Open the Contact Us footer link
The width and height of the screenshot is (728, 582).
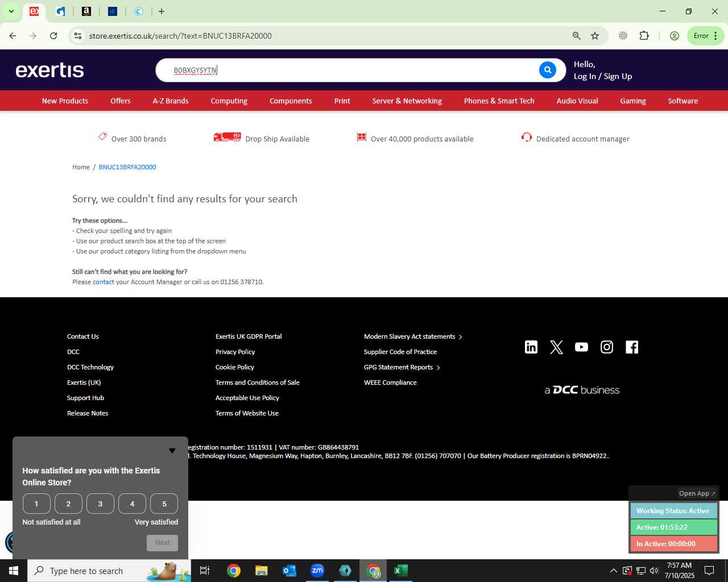coord(83,336)
